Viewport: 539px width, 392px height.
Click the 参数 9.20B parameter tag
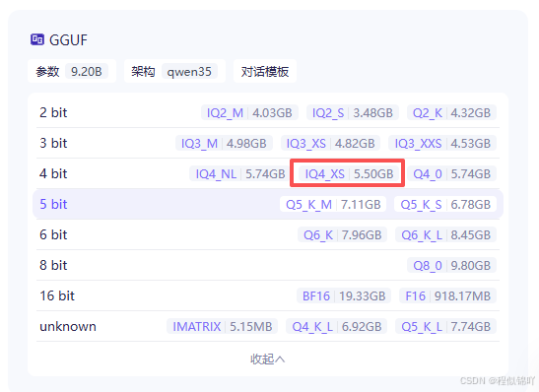coord(72,71)
